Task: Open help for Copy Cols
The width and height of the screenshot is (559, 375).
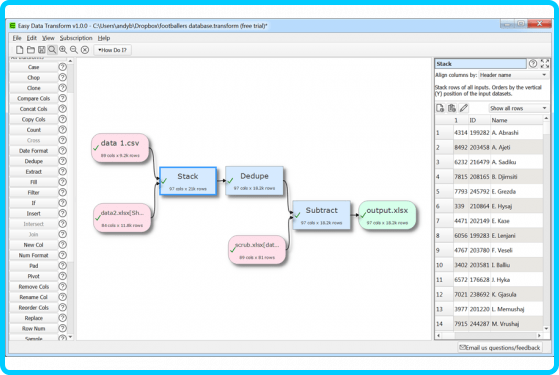Action: (x=62, y=119)
